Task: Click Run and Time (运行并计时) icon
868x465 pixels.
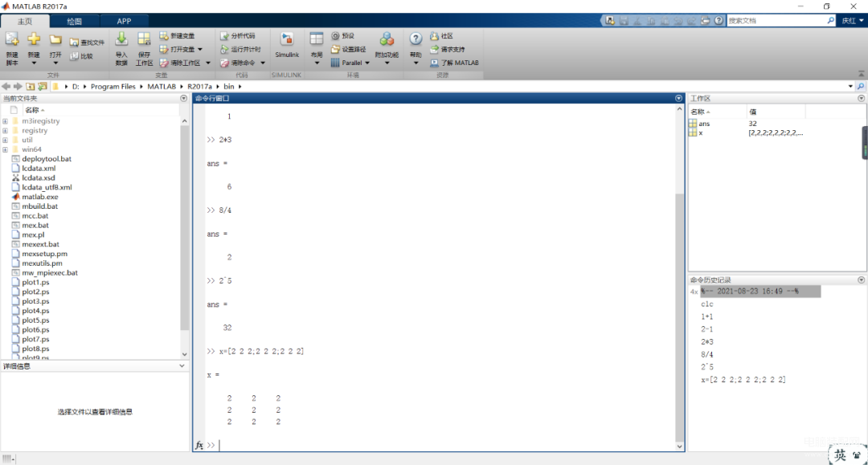Action: pos(224,49)
